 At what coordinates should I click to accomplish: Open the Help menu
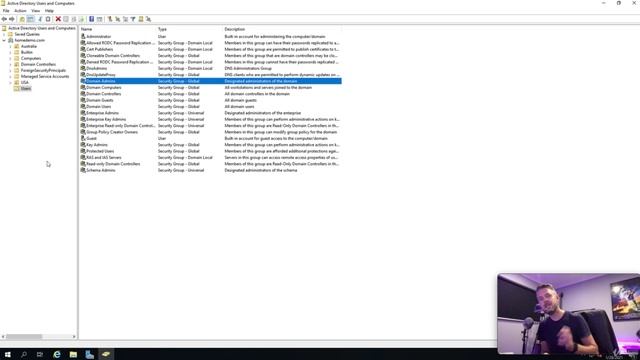(x=49, y=11)
